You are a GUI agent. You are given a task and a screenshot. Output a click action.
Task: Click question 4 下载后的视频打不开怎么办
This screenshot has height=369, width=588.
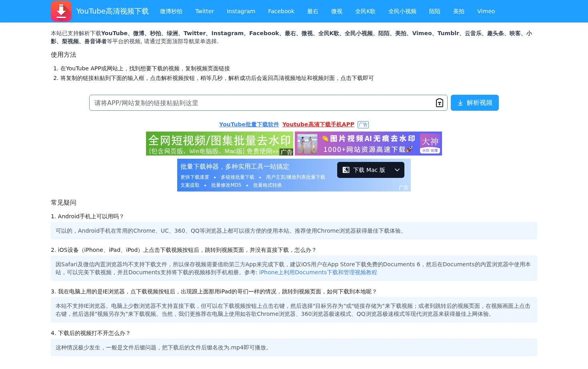tap(91, 333)
